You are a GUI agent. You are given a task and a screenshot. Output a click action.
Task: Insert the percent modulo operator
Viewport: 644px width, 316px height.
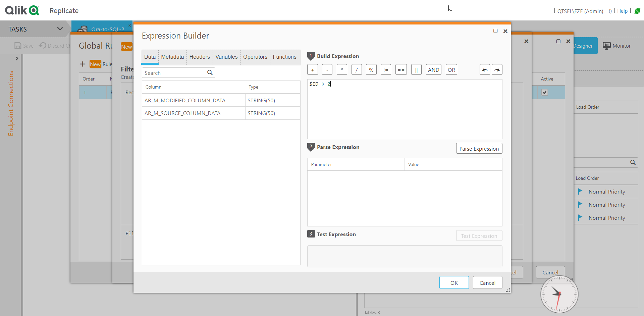pos(371,70)
